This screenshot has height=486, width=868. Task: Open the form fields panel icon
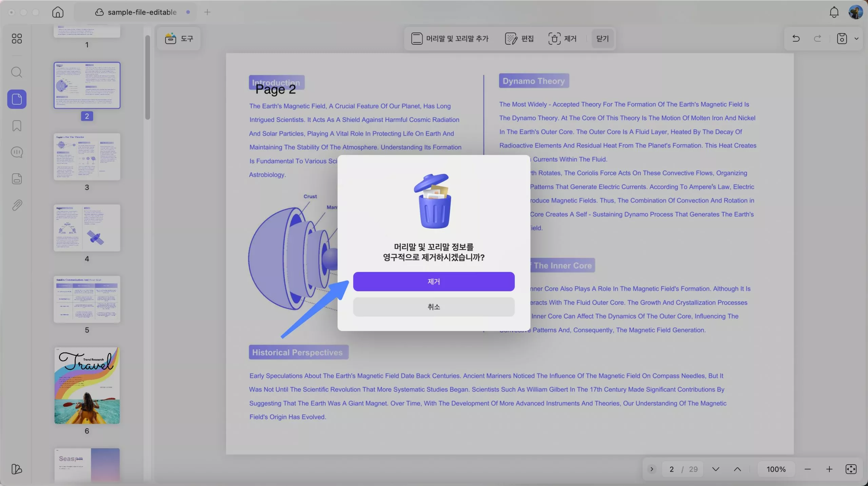pyautogui.click(x=17, y=179)
